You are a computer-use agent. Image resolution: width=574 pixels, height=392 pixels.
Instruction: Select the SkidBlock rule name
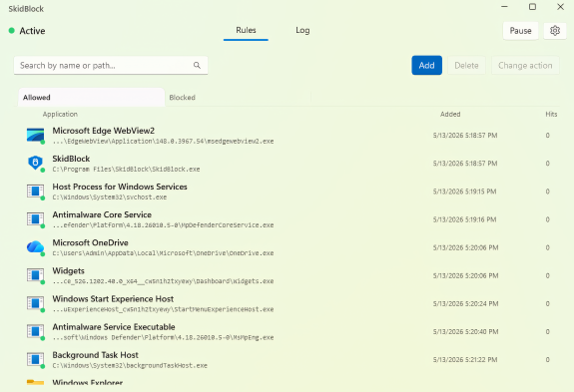coord(71,159)
